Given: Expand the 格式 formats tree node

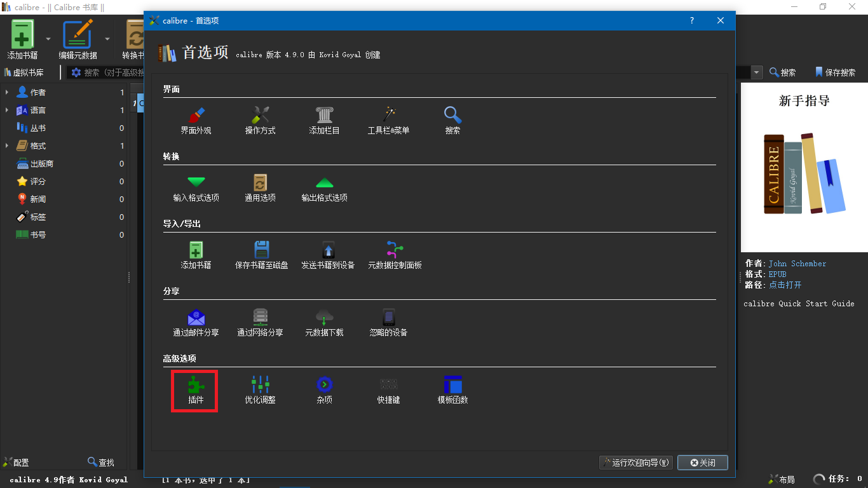Looking at the screenshot, I should pyautogui.click(x=7, y=146).
